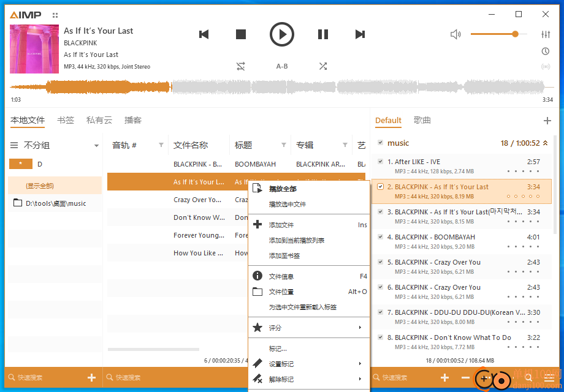Click the playlist quick search field
The height and width of the screenshot is (392, 564).
pos(403,378)
